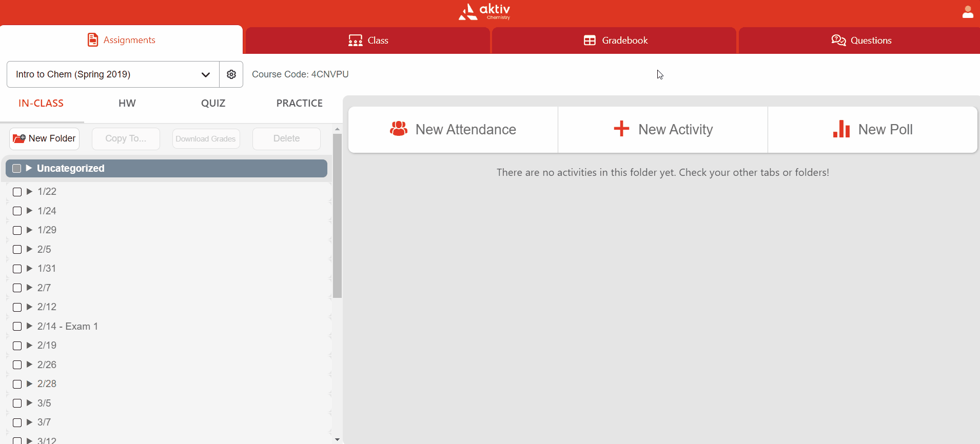Expand the 2/19 folder triangle
Image resolution: width=980 pixels, height=444 pixels.
[x=30, y=346]
